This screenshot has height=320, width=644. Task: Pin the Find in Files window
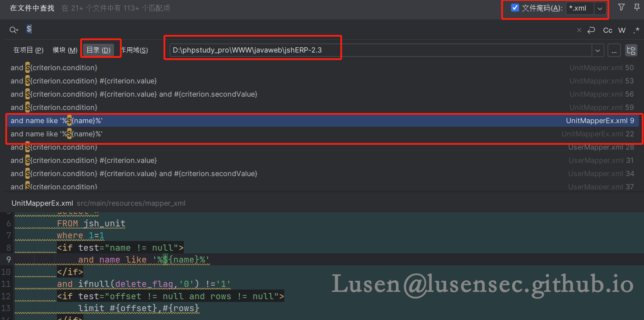point(637,7)
